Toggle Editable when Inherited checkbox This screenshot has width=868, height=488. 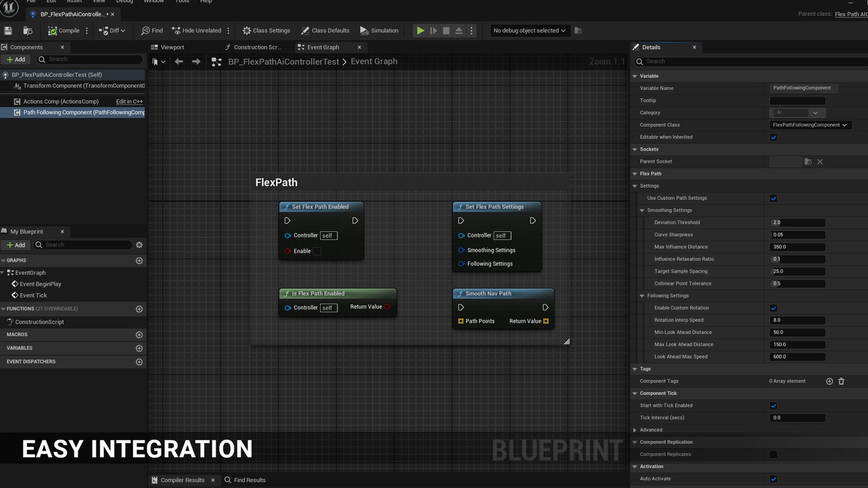tap(773, 138)
